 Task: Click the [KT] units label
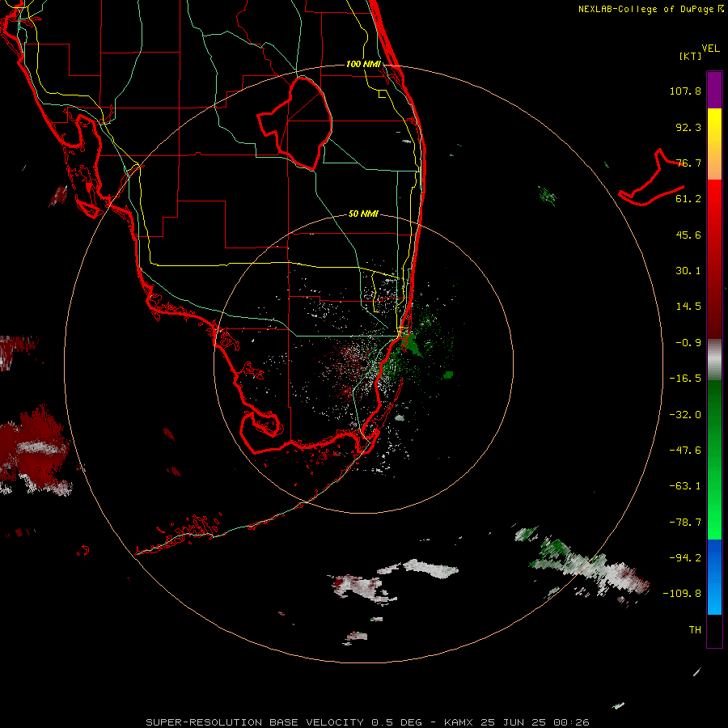coord(690,56)
